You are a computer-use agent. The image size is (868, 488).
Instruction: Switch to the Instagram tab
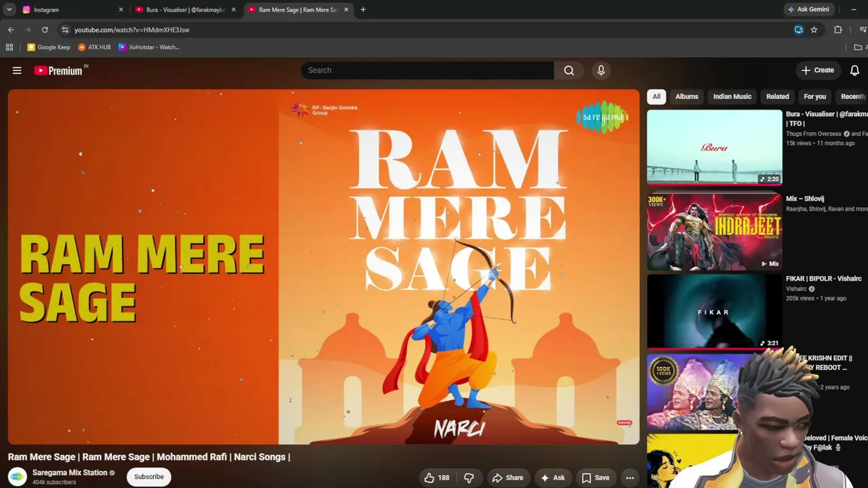[72, 9]
